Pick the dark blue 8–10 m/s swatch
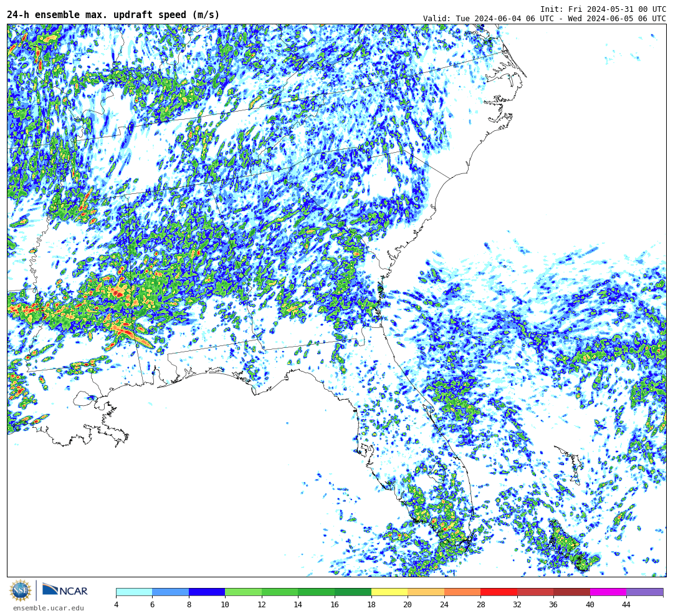Image resolution: width=673 pixels, height=616 pixels. coord(207,592)
